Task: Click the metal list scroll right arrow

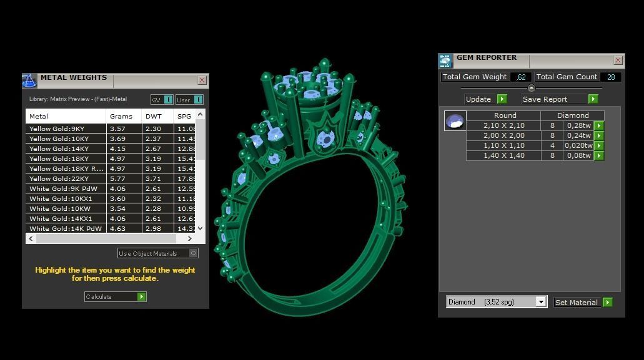Action: [190, 238]
